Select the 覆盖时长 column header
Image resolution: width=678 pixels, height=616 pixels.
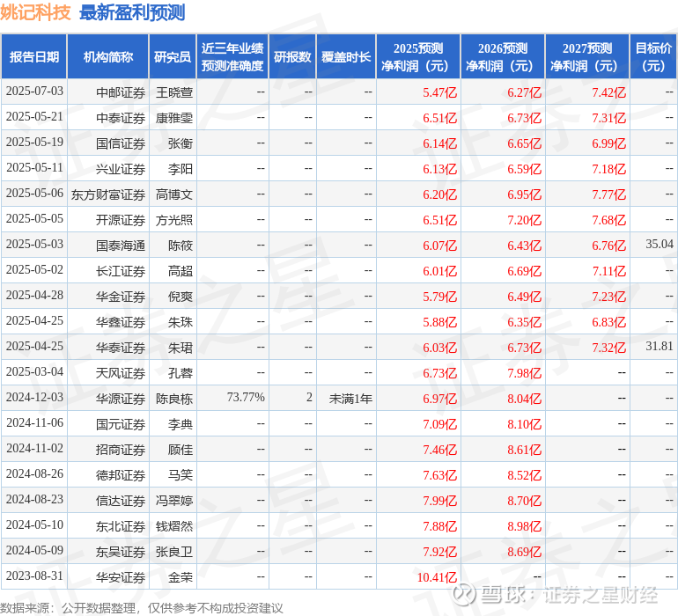346,56
